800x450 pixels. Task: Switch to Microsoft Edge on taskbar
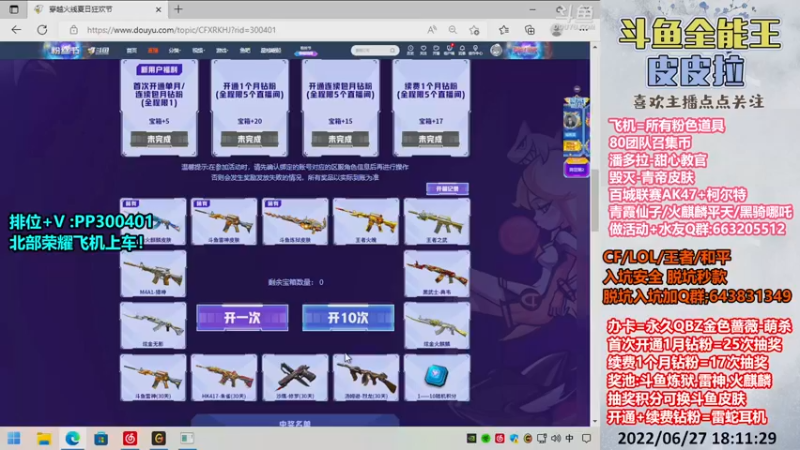click(72, 438)
